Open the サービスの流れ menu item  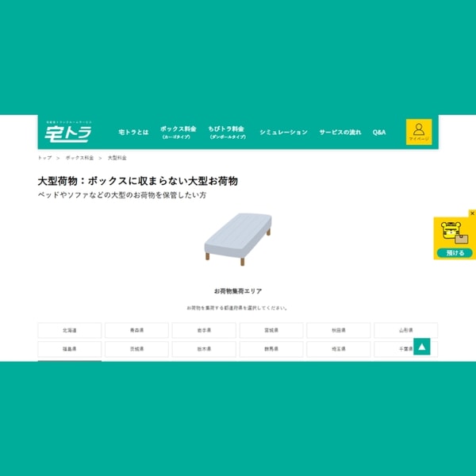tap(340, 132)
